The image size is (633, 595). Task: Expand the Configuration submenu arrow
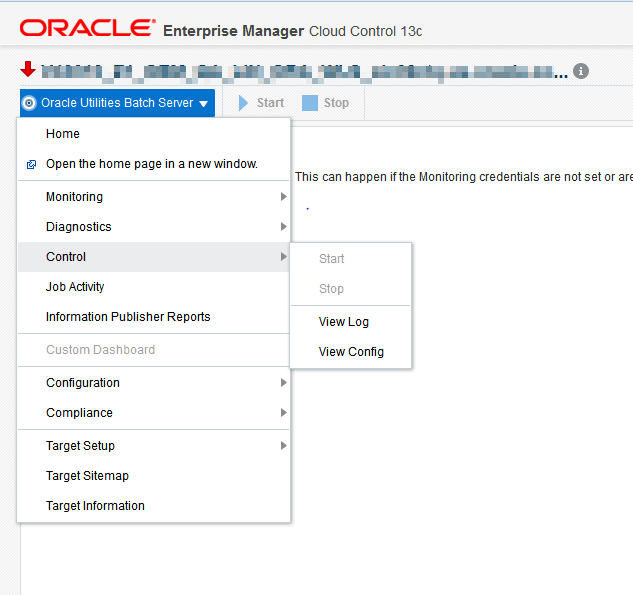pyautogui.click(x=283, y=382)
